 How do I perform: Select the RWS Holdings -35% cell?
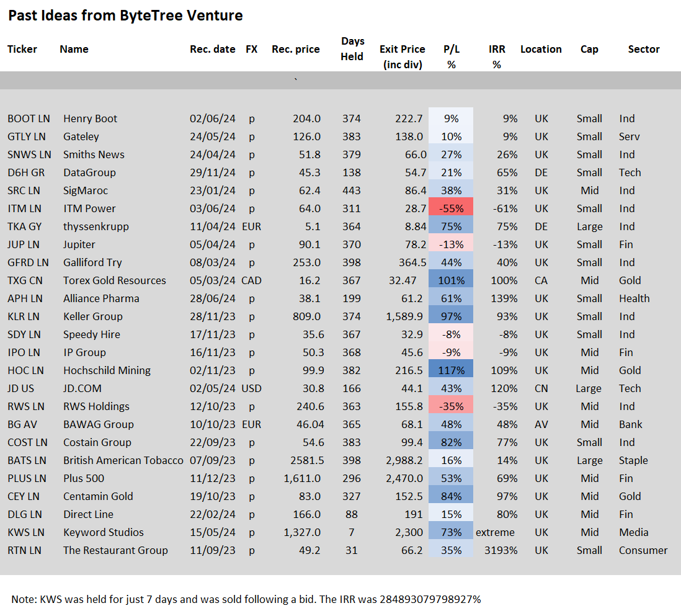[451, 406]
